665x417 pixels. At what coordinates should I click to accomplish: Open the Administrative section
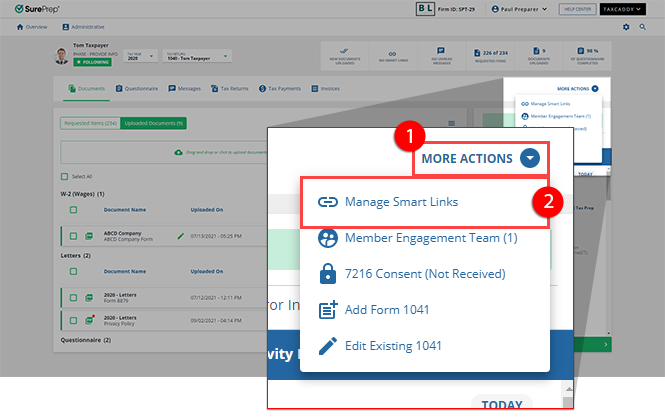pyautogui.click(x=83, y=27)
